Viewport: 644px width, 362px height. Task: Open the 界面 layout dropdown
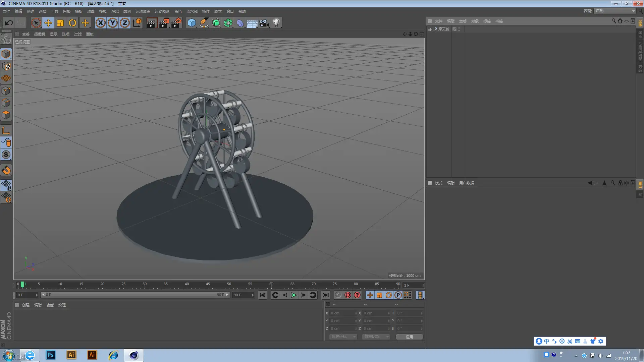615,11
